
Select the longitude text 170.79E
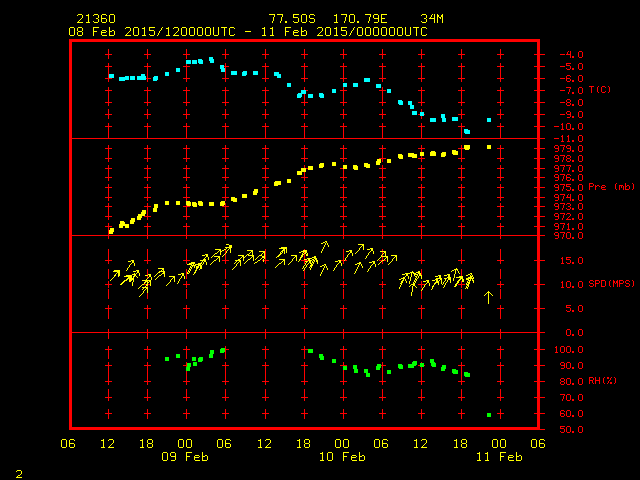tap(360, 19)
